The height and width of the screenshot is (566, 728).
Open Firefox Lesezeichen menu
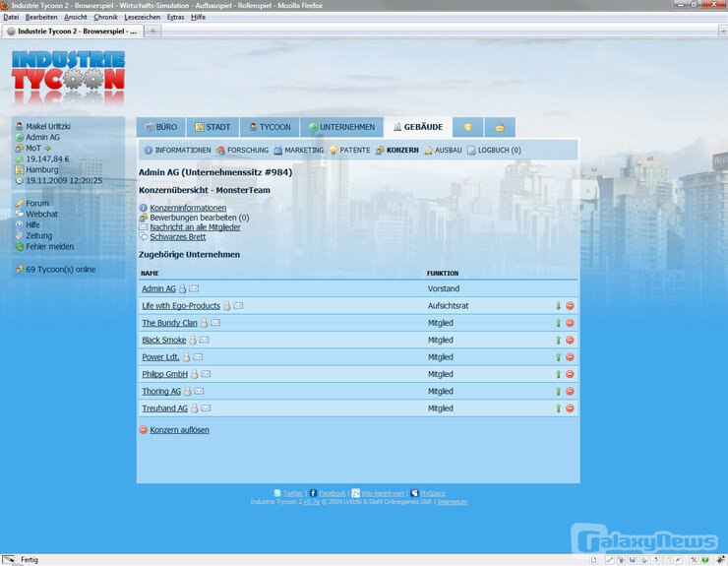click(142, 17)
